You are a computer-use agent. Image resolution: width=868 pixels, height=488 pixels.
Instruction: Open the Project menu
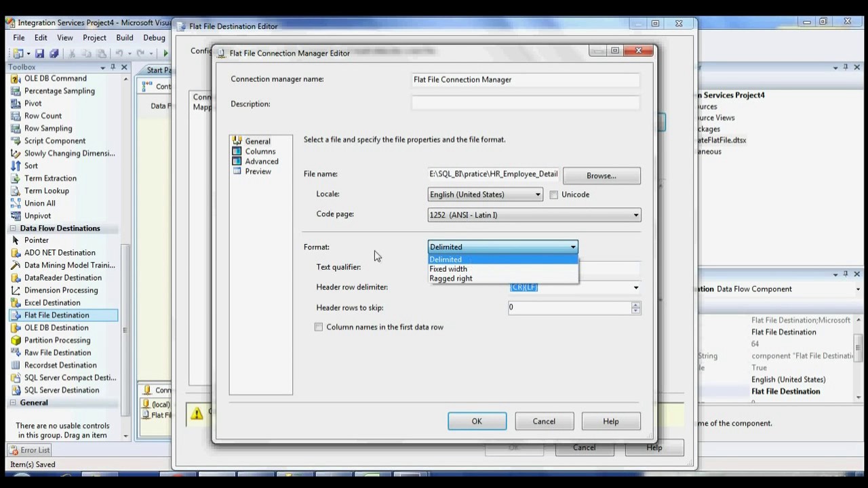94,38
